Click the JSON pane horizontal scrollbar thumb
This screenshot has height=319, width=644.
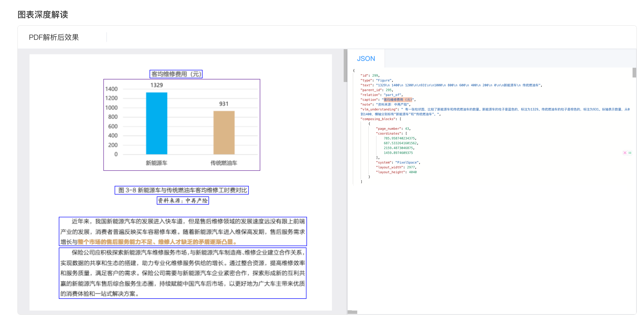coord(353,312)
